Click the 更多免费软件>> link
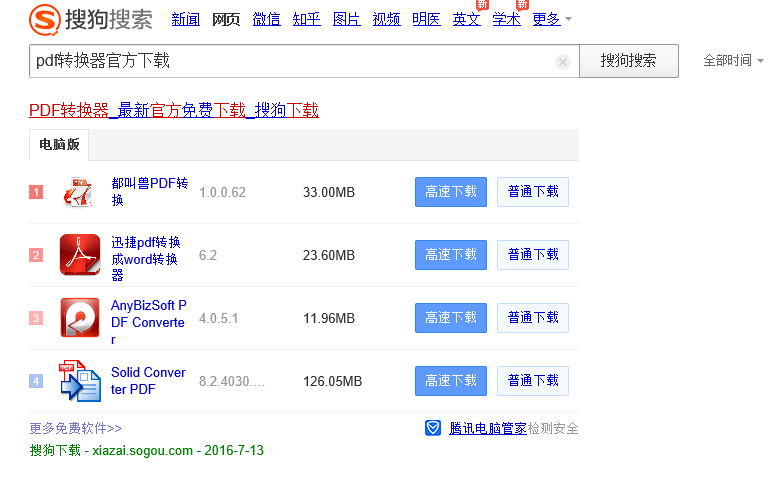Screen dimensions: 769x477 [76, 428]
